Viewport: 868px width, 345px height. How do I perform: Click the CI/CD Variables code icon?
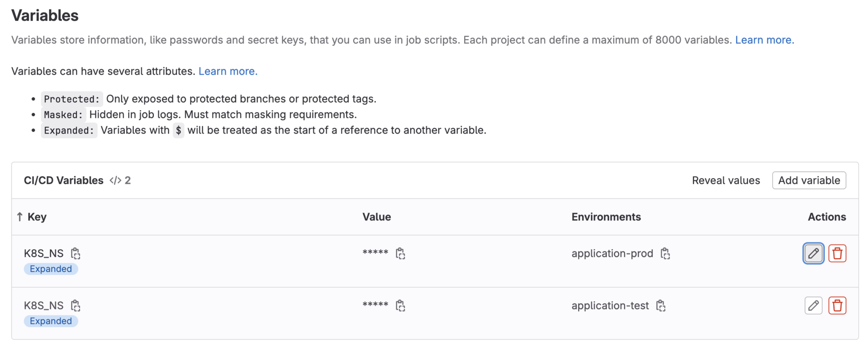[115, 181]
